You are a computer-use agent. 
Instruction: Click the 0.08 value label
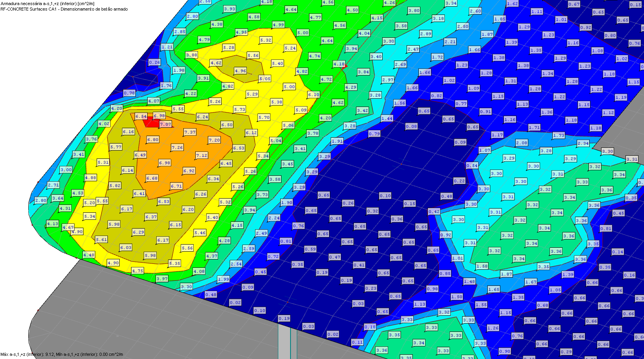[x=412, y=126]
